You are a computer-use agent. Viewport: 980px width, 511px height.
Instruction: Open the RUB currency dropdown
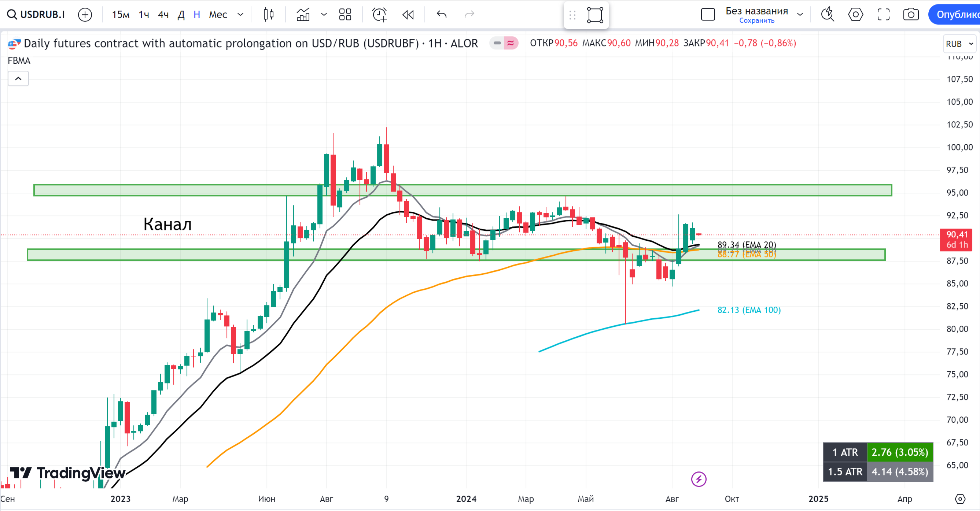click(x=959, y=44)
